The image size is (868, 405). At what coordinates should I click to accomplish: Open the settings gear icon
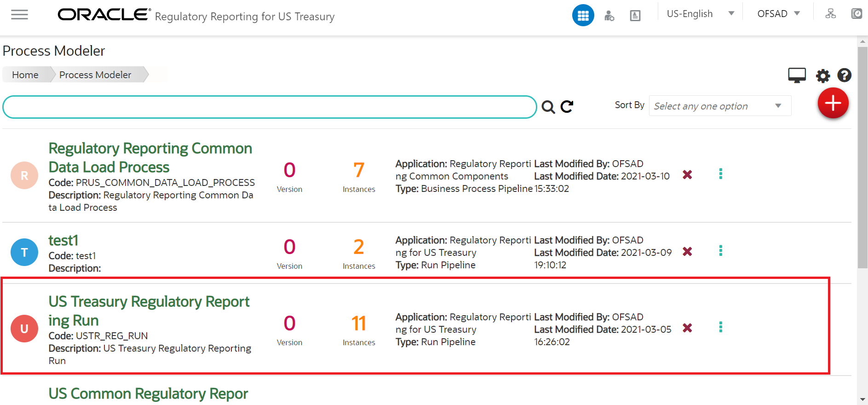(822, 75)
